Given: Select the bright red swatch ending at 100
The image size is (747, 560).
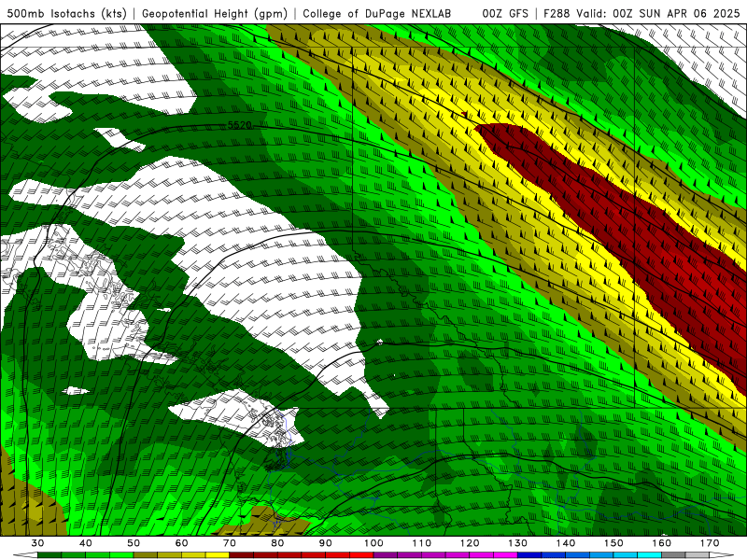Looking at the screenshot, I should pos(361,555).
